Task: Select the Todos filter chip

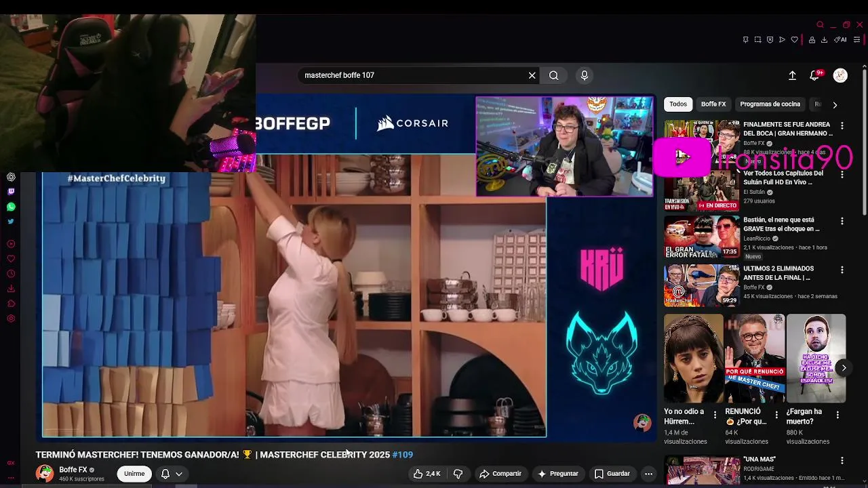Action: (678, 104)
